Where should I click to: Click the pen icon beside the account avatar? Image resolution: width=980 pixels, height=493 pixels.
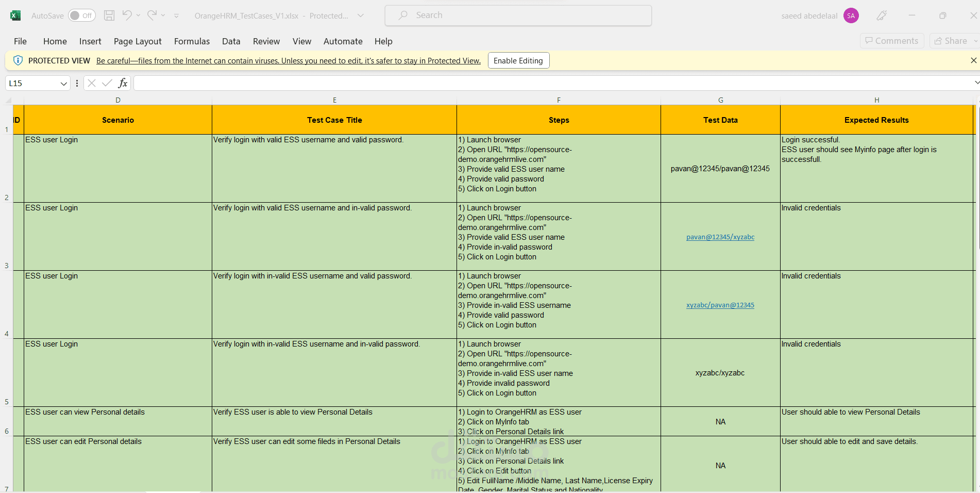pyautogui.click(x=882, y=15)
